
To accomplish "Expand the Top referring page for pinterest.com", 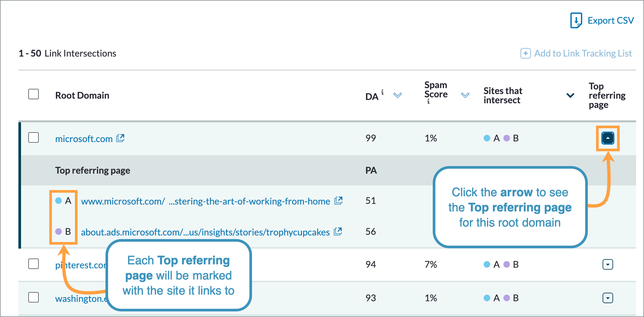I will [608, 264].
